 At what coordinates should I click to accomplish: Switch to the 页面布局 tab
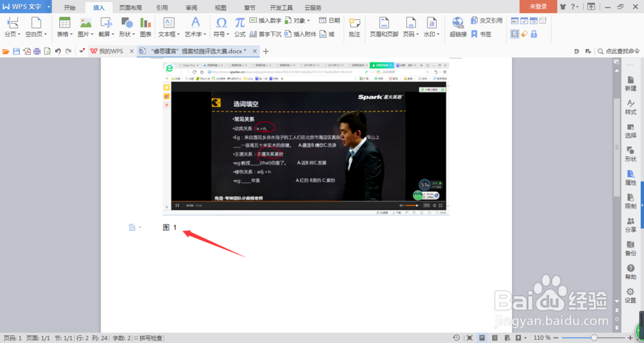pyautogui.click(x=131, y=7)
